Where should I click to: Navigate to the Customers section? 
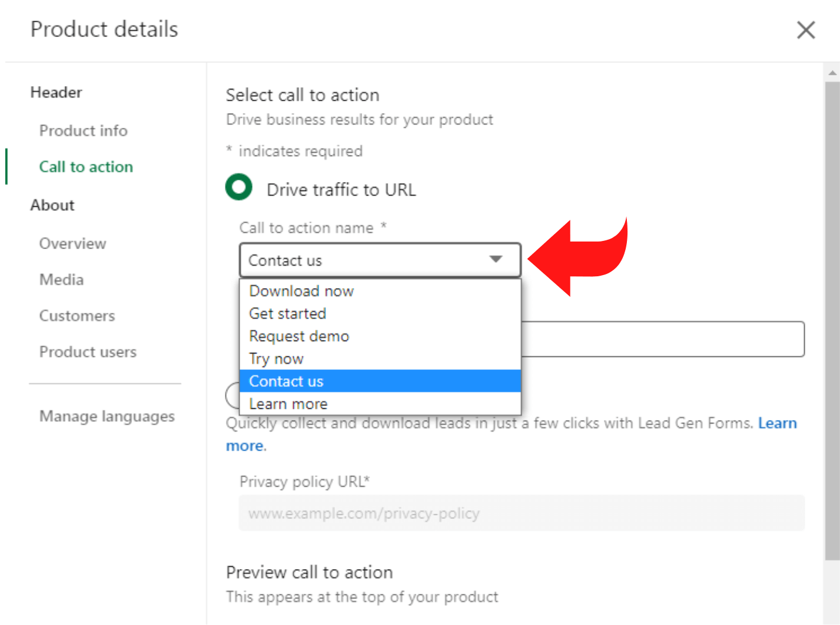[77, 316]
